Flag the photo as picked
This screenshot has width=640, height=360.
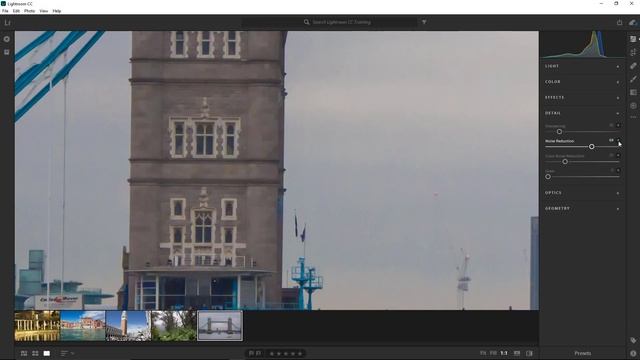click(x=251, y=353)
